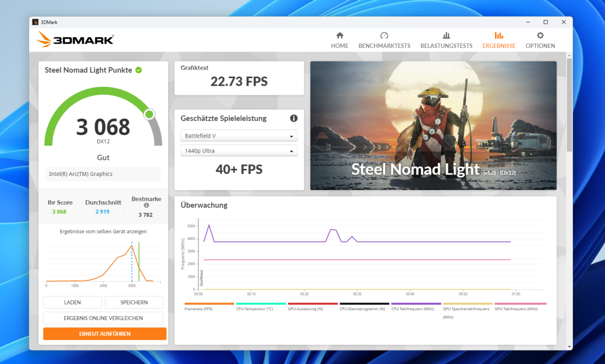The image size is (605, 364).
Task: Toggle CPU-Temperatur (°C) legend swatch
Action: point(261,304)
